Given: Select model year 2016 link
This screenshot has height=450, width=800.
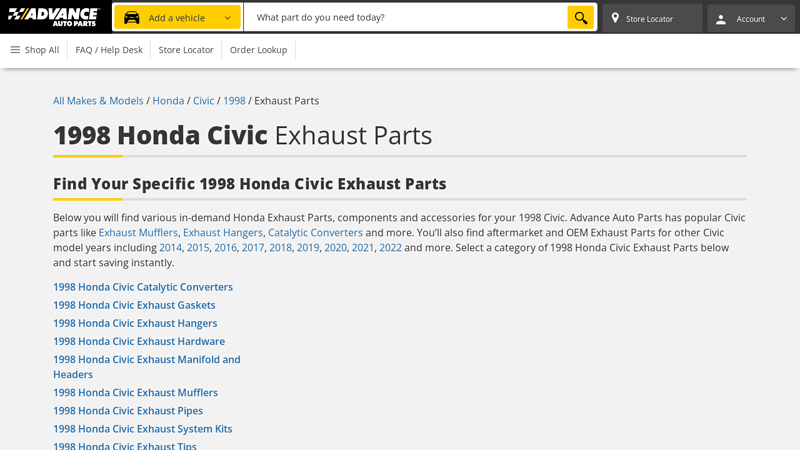Looking at the screenshot, I should (x=226, y=247).
